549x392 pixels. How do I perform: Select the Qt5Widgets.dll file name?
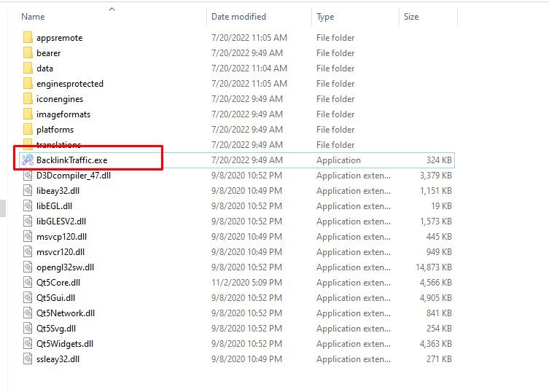65,344
